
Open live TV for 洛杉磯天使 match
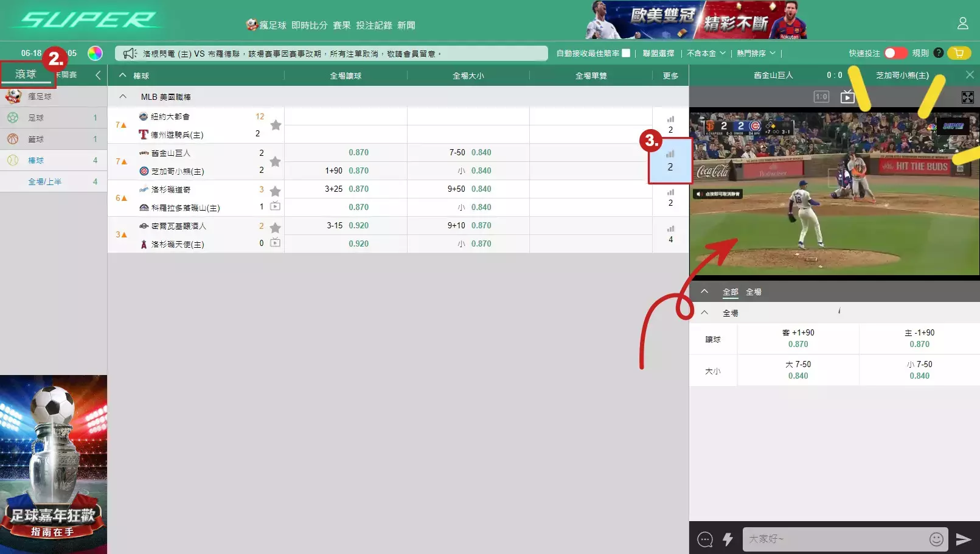coord(275,242)
